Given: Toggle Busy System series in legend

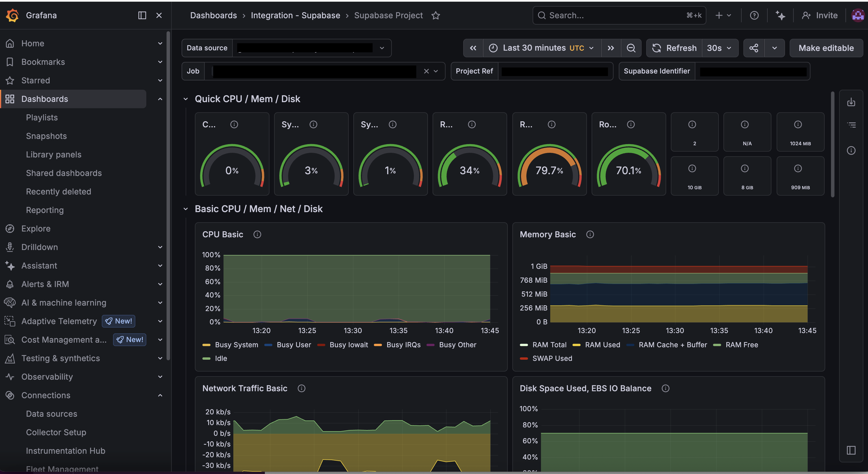Looking at the screenshot, I should pyautogui.click(x=237, y=345).
